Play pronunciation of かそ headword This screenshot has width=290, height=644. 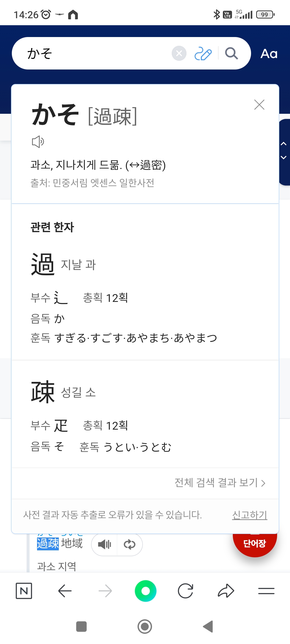(38, 142)
